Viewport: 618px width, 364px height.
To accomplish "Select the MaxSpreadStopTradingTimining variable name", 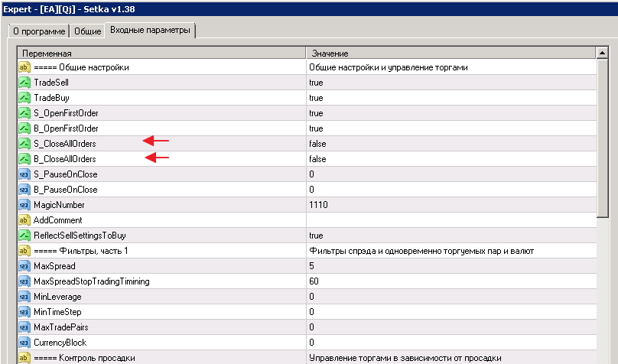I will point(92,281).
